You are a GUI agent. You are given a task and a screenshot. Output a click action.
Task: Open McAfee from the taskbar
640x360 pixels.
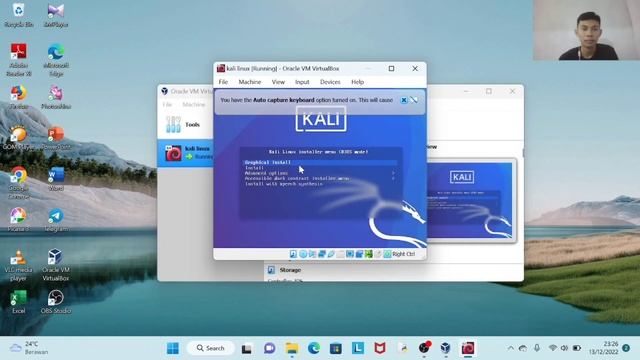coord(380,348)
